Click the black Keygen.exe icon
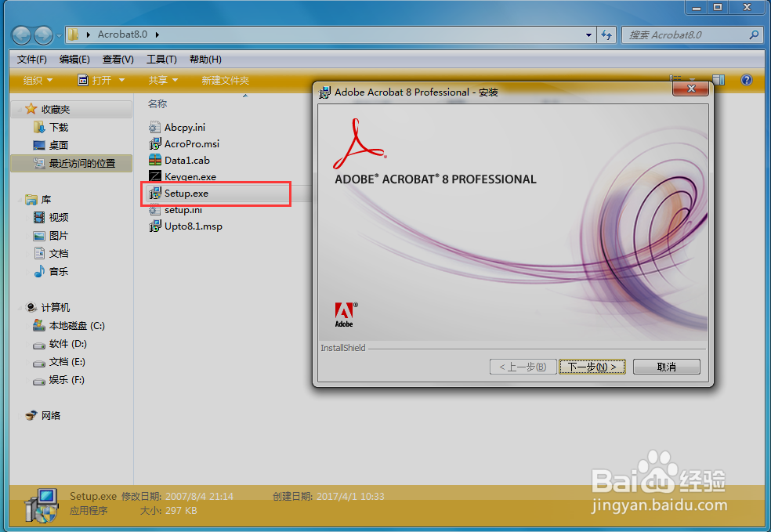 pyautogui.click(x=155, y=176)
